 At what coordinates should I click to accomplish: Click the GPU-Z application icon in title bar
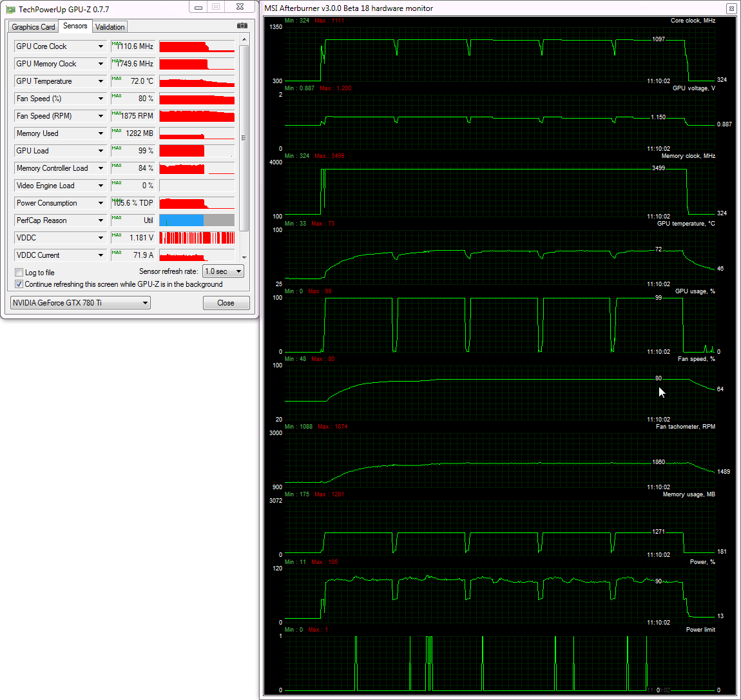pyautogui.click(x=10, y=9)
